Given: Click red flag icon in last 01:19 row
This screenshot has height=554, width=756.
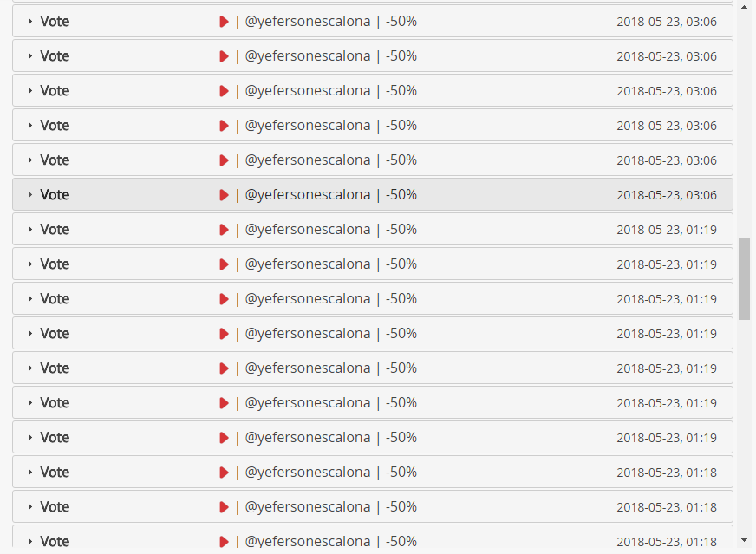Looking at the screenshot, I should [x=224, y=438].
